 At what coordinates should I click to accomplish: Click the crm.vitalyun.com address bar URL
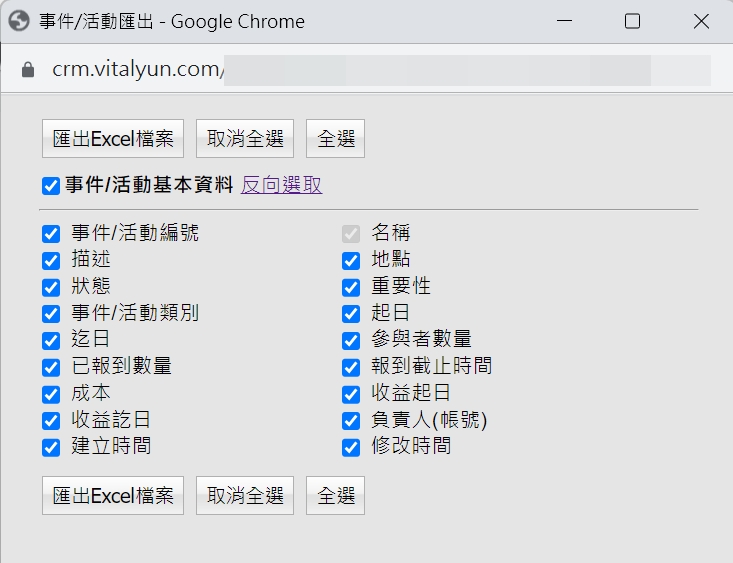coord(138,69)
